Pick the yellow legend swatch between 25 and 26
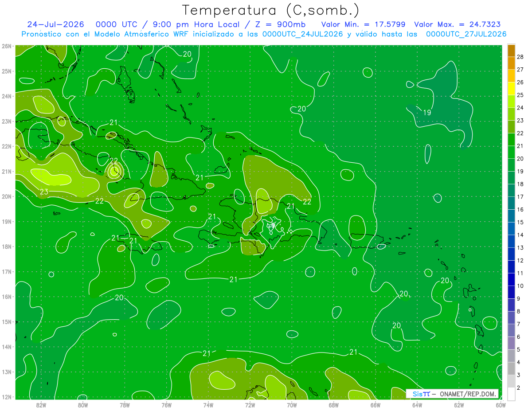Screen dimensions: 532x411 tap(511, 89)
